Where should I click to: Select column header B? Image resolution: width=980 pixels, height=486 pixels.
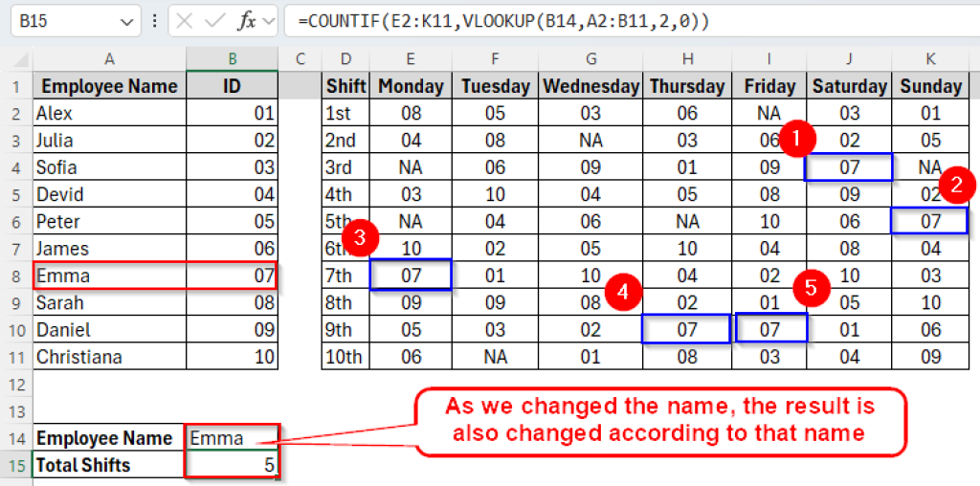(x=232, y=59)
